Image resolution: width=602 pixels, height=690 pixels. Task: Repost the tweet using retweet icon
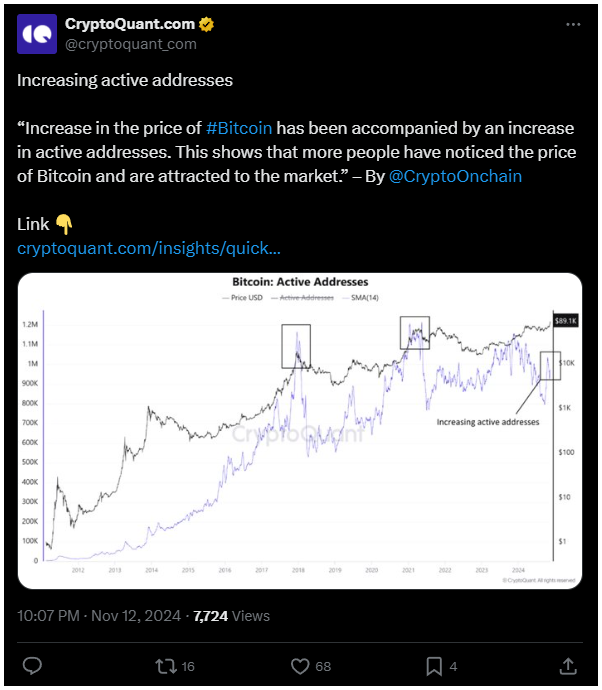pyautogui.click(x=166, y=666)
